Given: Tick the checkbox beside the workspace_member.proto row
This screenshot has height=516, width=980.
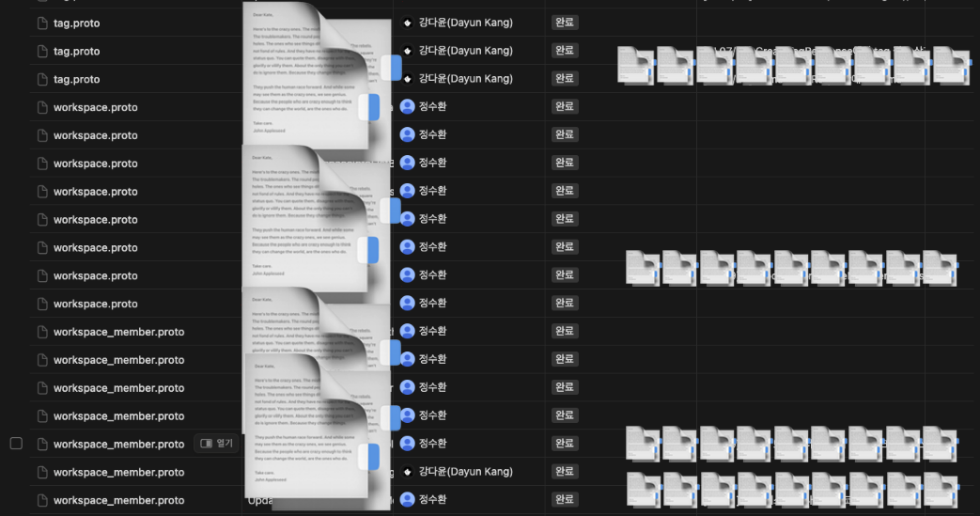Looking at the screenshot, I should (16, 444).
